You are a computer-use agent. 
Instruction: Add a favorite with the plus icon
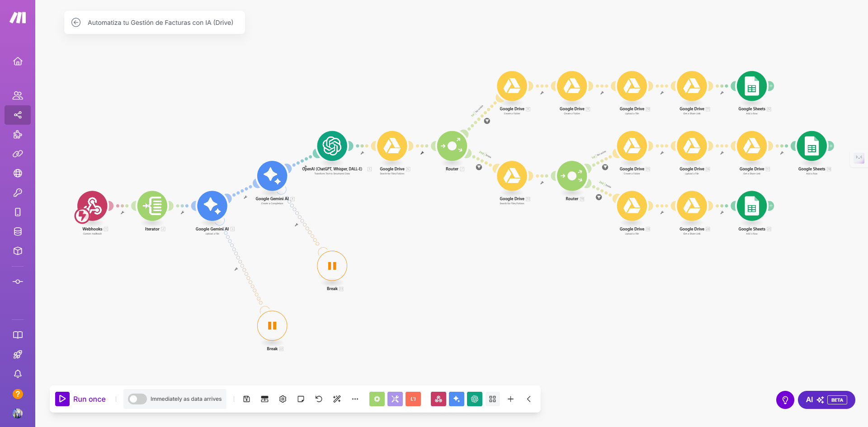[x=510, y=399]
